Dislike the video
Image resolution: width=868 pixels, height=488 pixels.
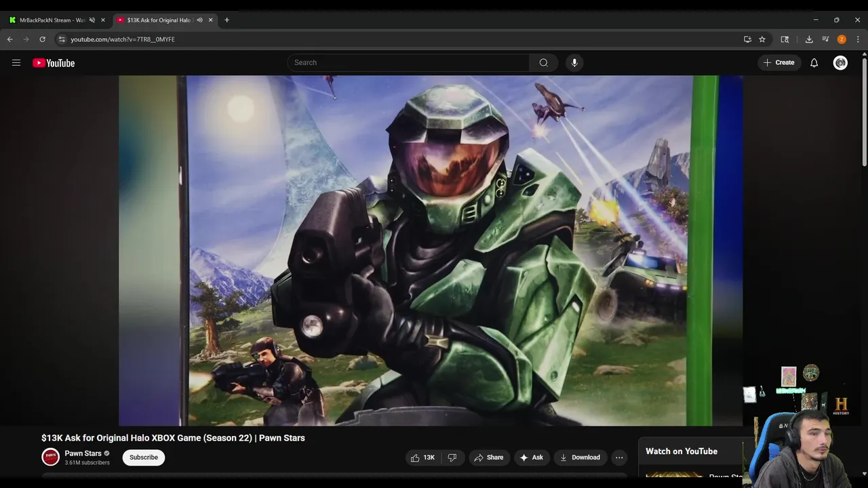click(x=452, y=457)
